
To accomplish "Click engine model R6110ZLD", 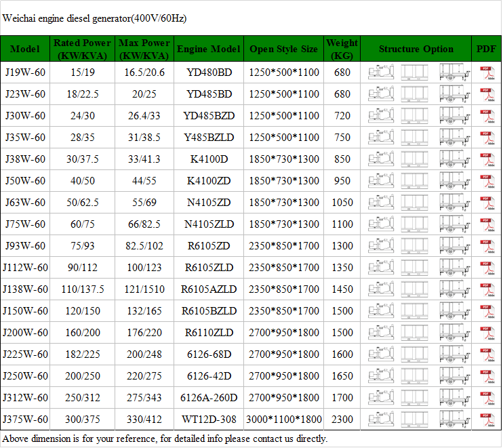I will (x=209, y=332).
